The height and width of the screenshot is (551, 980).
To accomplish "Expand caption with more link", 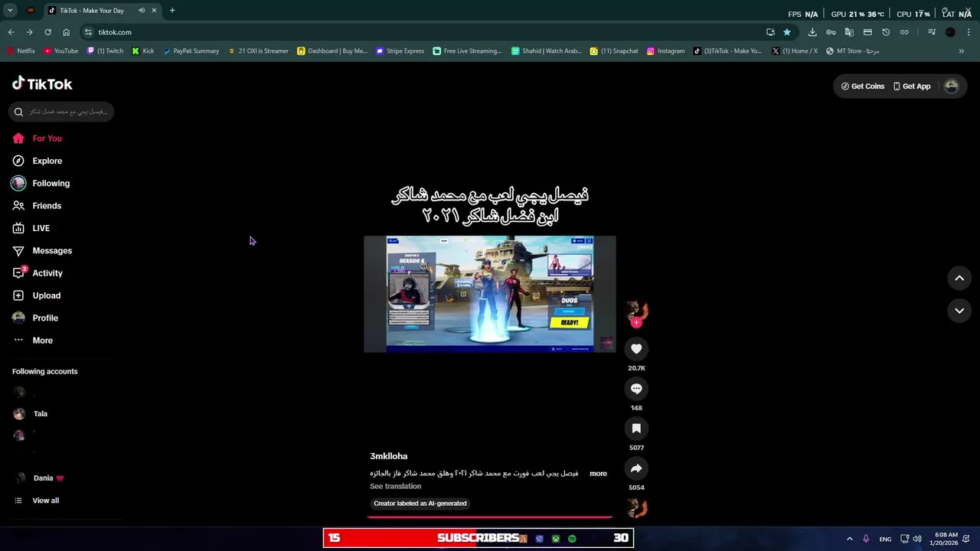I will 598,474.
